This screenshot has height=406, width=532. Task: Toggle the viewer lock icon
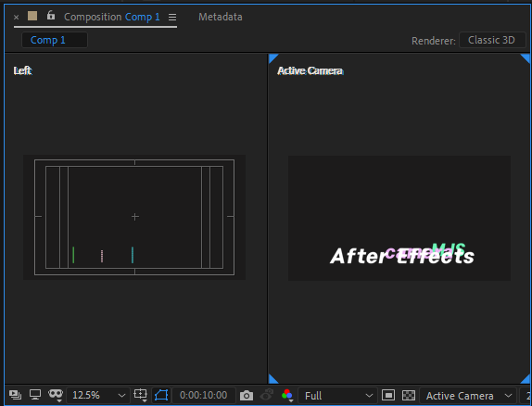[51, 15]
